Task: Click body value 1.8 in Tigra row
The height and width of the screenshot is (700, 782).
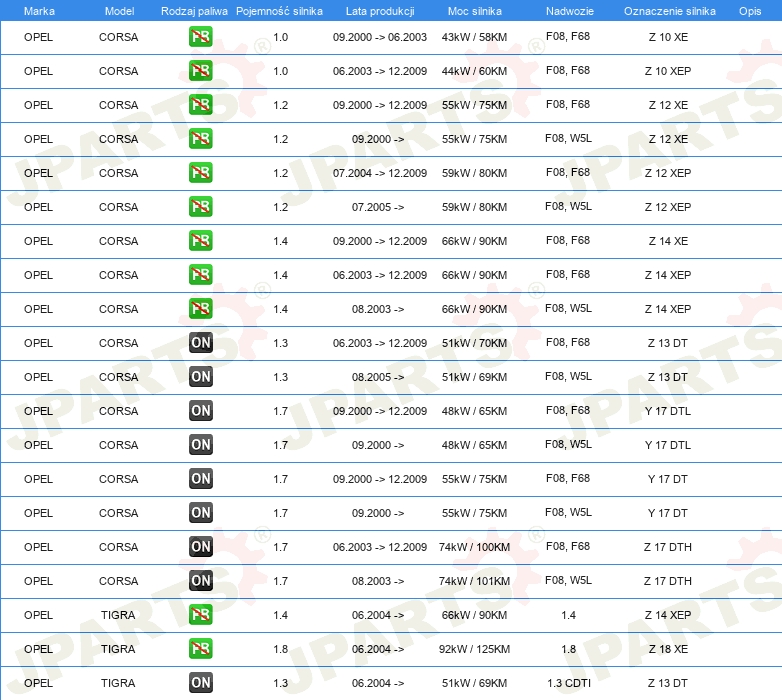Action: [569, 649]
